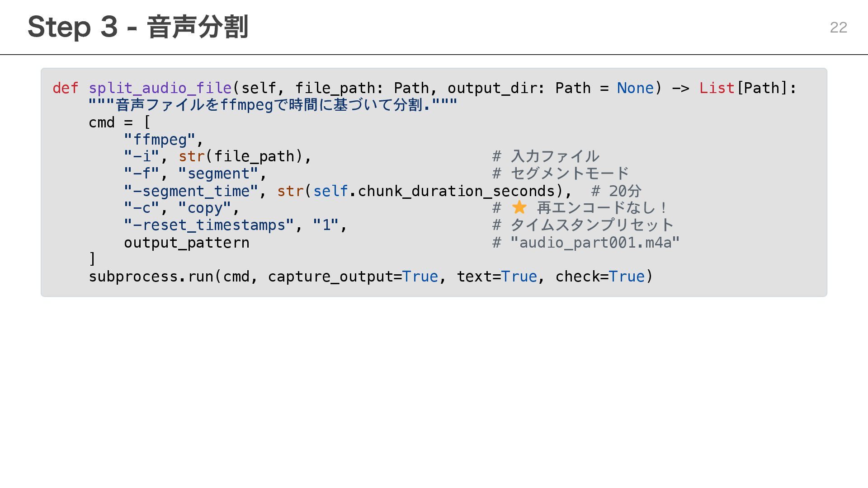Click the orange star emoji in the comment
The height and width of the screenshot is (488, 868).
[x=519, y=207]
